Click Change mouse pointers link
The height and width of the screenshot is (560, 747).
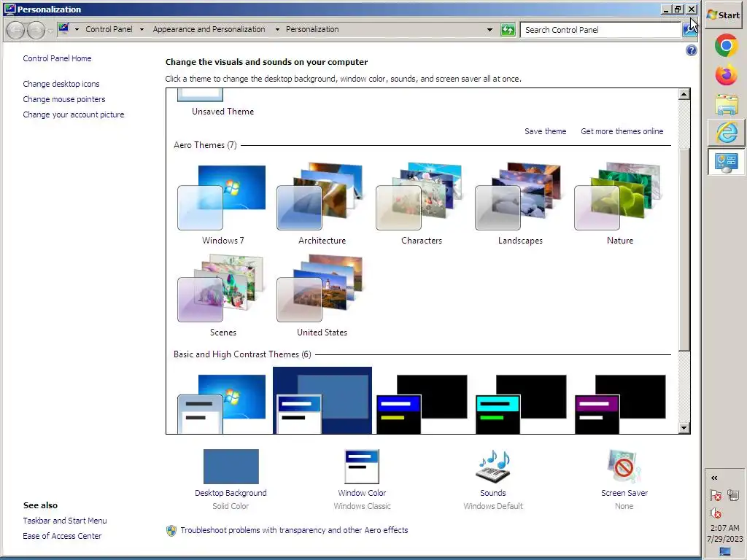click(64, 99)
